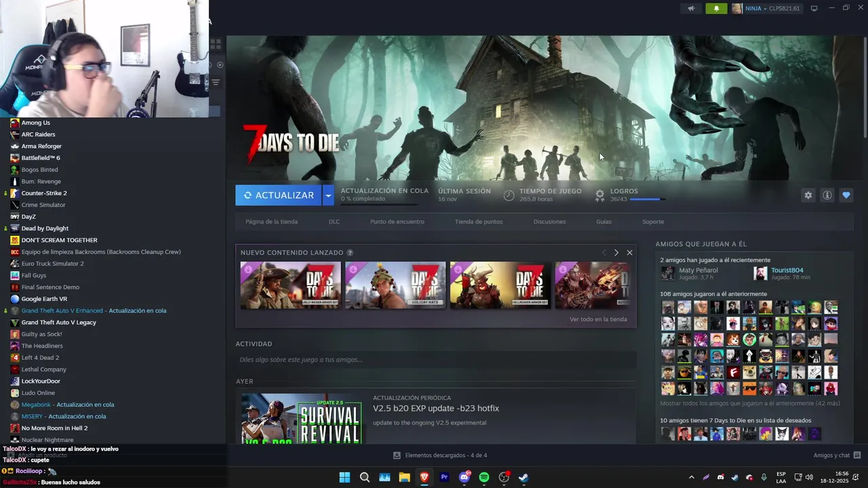Show next new content items arrow

[x=616, y=252]
